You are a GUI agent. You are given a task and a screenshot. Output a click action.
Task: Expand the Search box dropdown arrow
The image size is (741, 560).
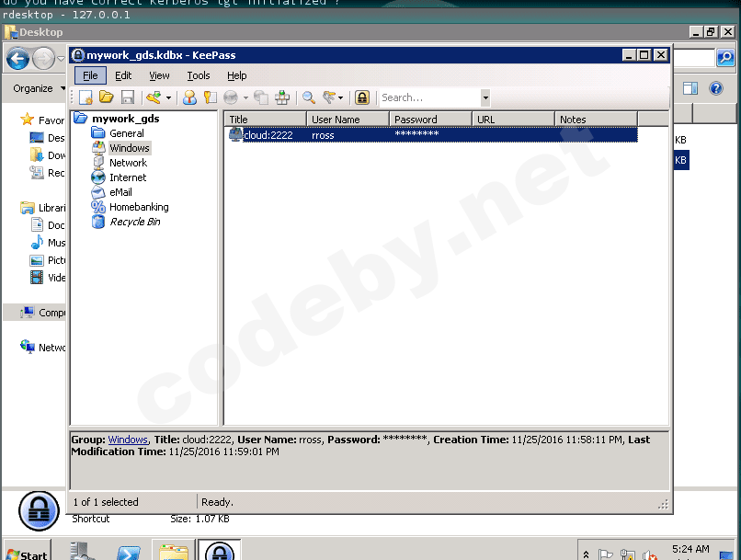pos(484,97)
